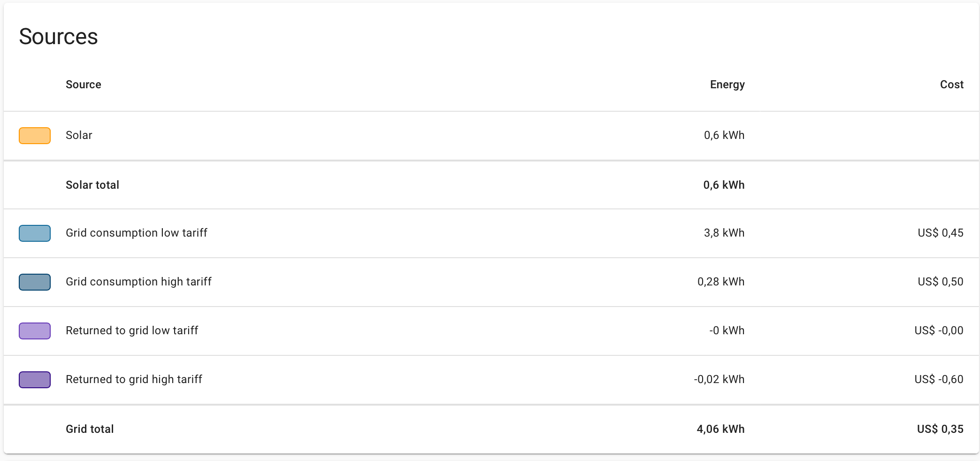
Task: Click the Cost column header
Action: point(951,85)
